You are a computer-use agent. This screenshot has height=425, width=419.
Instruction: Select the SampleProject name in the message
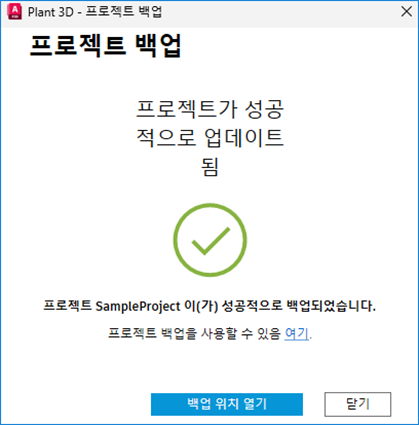click(138, 306)
